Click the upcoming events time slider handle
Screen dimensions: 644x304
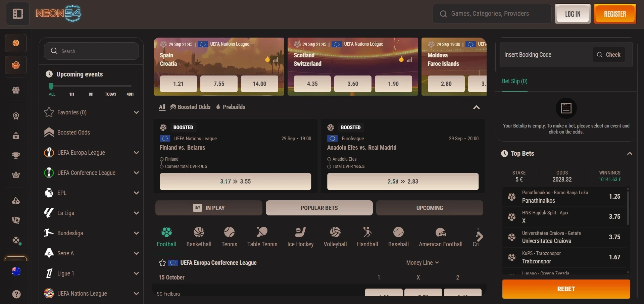coord(51,86)
